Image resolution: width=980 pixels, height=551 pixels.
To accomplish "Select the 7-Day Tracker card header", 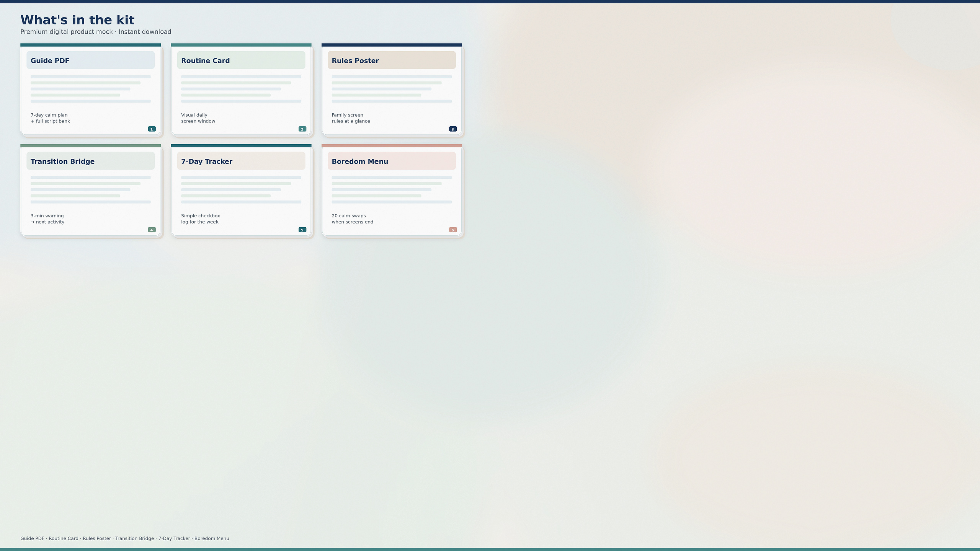I will [241, 161].
